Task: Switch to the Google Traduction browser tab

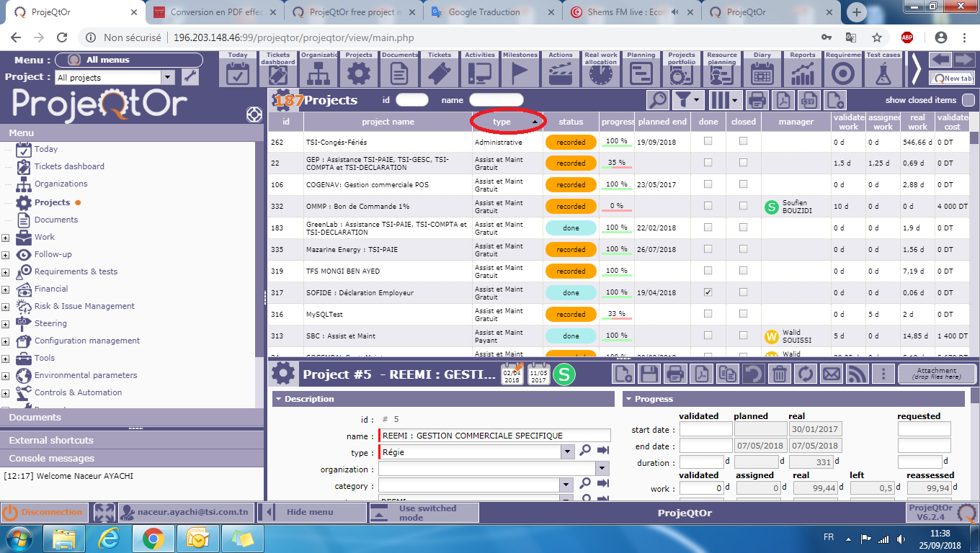Action: tap(484, 12)
